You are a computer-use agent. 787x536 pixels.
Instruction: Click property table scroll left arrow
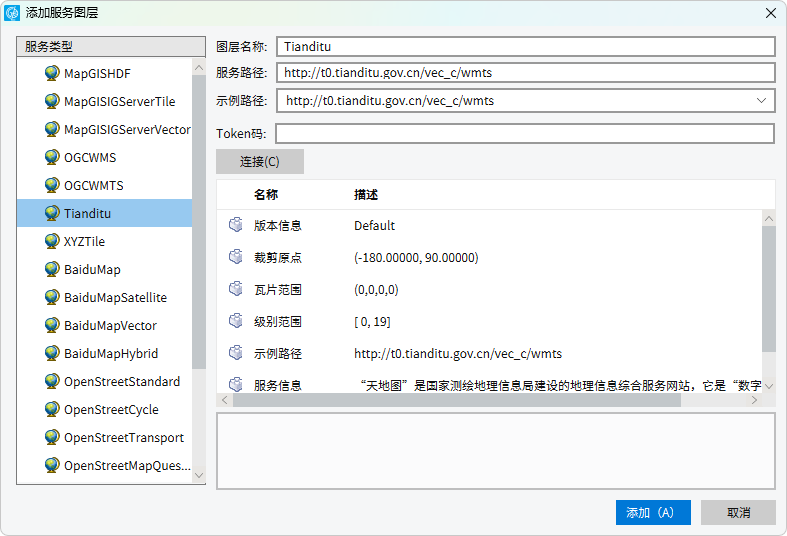tap(224, 400)
